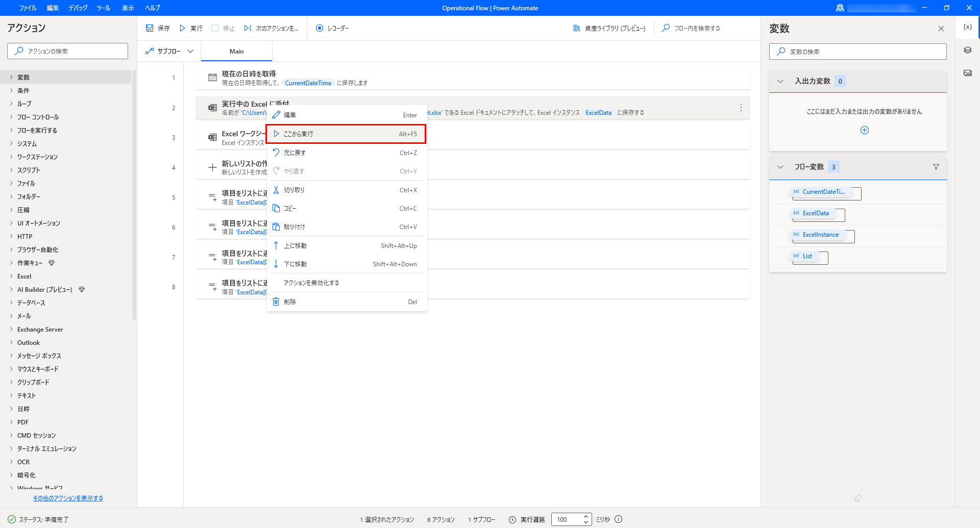
Task: Select 貼り付け from context menu
Action: (347, 227)
